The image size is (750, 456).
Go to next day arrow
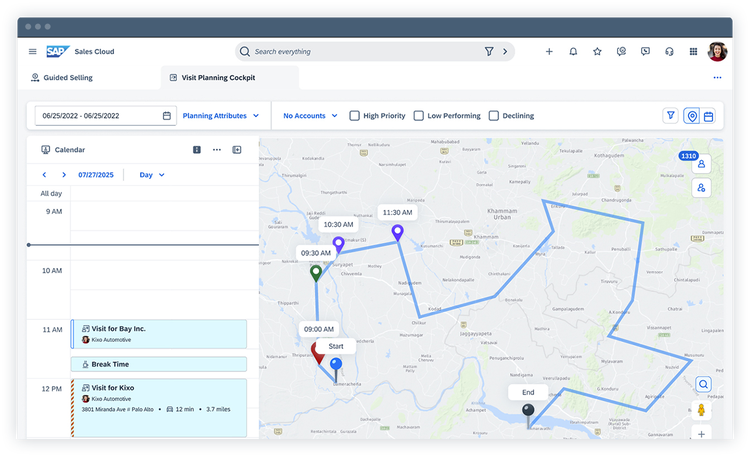click(64, 175)
